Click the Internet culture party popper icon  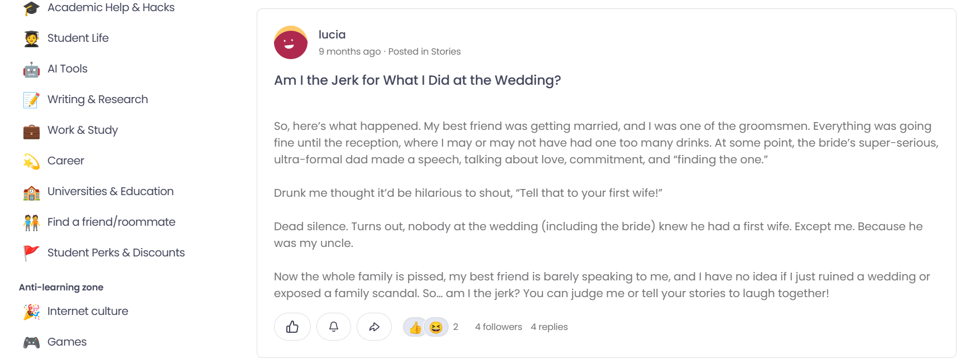pos(31,311)
